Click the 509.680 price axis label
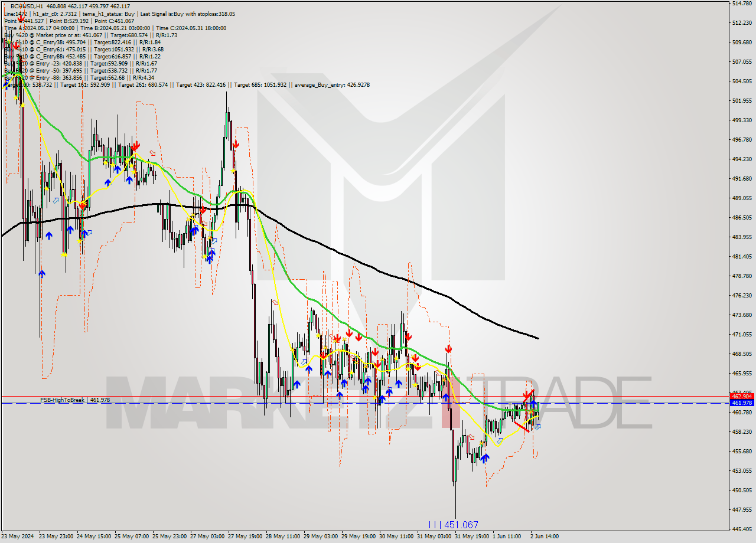 point(741,42)
